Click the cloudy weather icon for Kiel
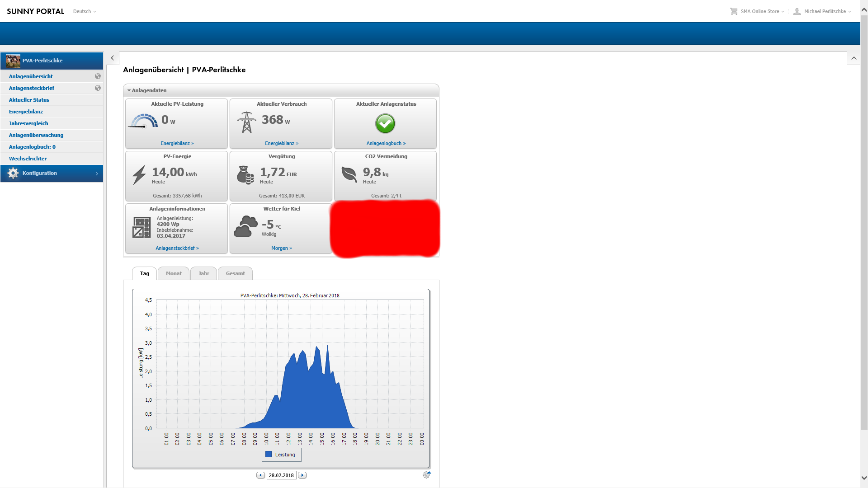Screen dimensions: 868x488 click(x=245, y=226)
